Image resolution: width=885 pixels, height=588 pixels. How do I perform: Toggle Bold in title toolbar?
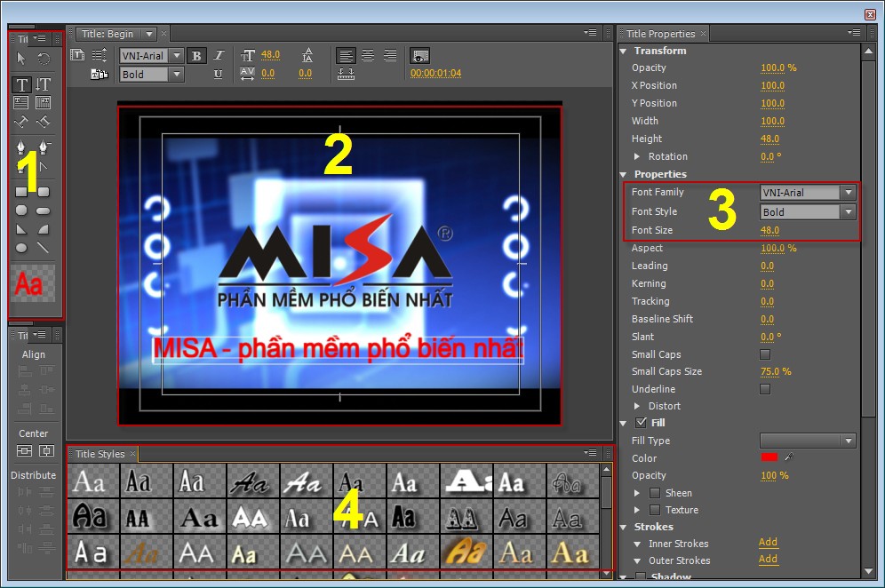[196, 56]
